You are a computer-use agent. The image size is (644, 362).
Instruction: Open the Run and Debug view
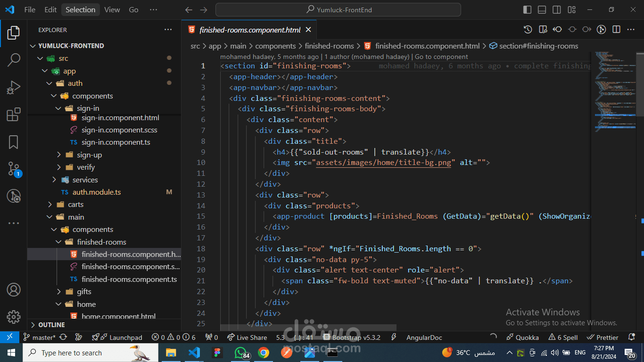[14, 87]
